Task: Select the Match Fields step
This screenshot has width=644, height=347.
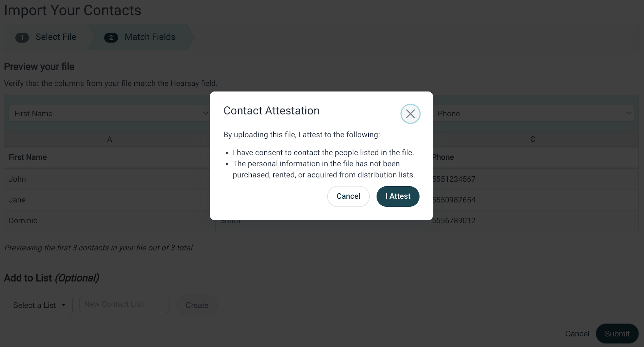Action: tap(140, 37)
